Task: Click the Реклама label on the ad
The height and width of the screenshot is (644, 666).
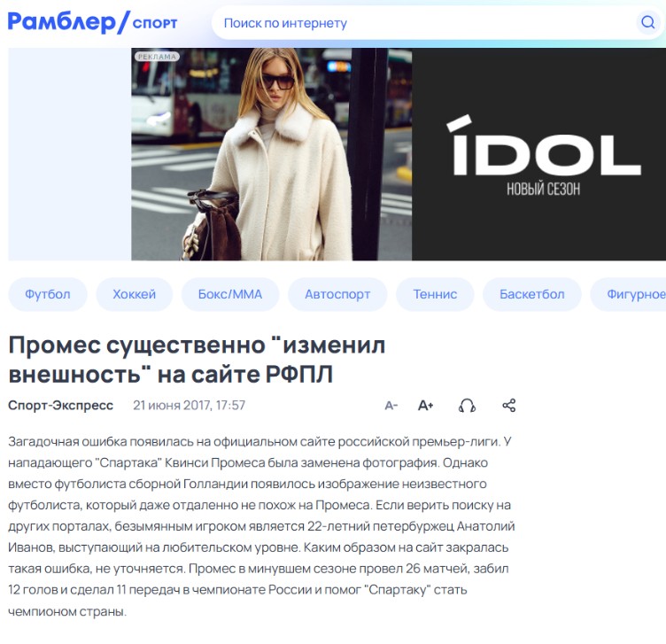Action: (157, 57)
